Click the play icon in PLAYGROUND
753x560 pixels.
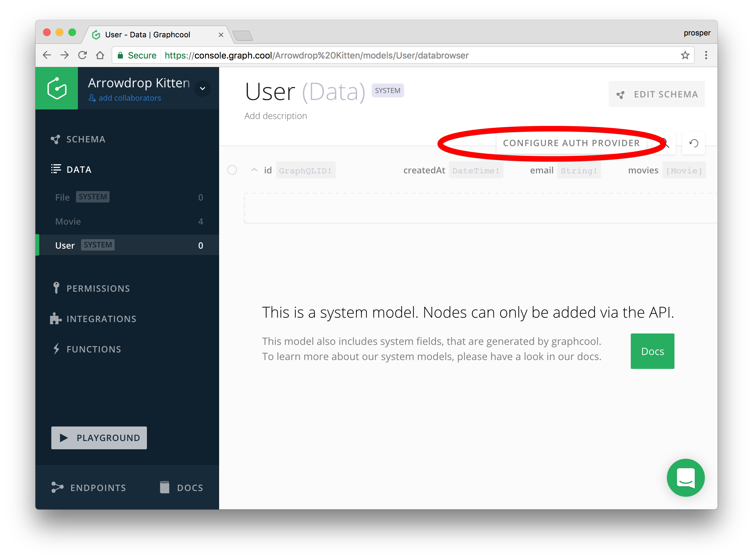tap(64, 438)
